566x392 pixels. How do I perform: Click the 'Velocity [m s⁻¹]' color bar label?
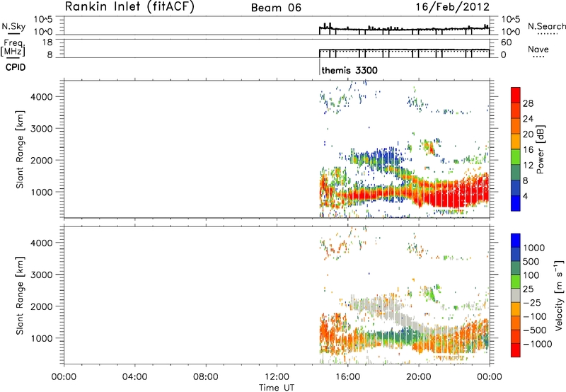pyautogui.click(x=559, y=295)
